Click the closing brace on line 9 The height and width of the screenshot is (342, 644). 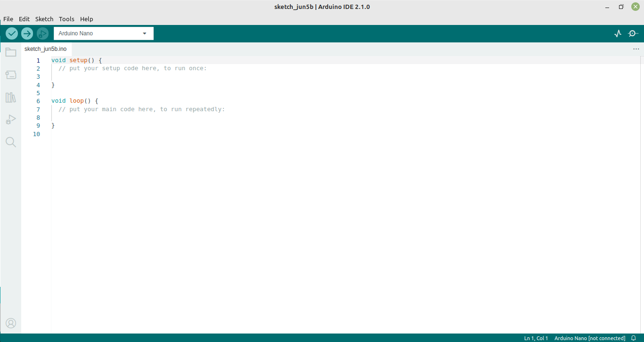(x=53, y=126)
